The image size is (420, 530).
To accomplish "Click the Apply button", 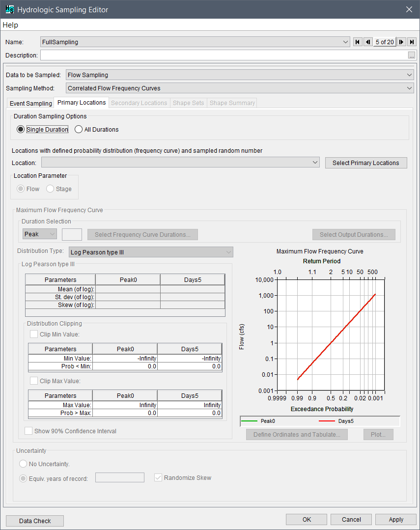I will pos(396,520).
